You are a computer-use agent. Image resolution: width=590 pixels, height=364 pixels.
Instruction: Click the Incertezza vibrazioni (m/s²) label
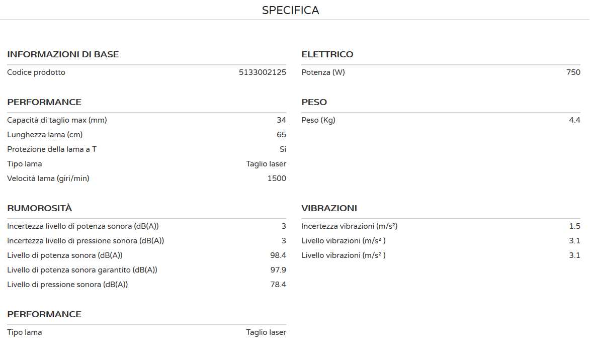(x=350, y=226)
